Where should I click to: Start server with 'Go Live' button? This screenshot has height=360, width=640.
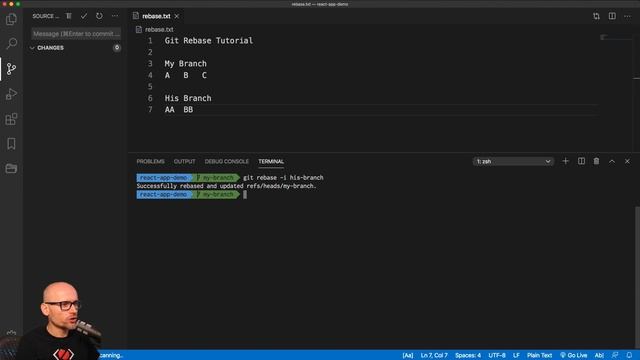click(x=573, y=355)
